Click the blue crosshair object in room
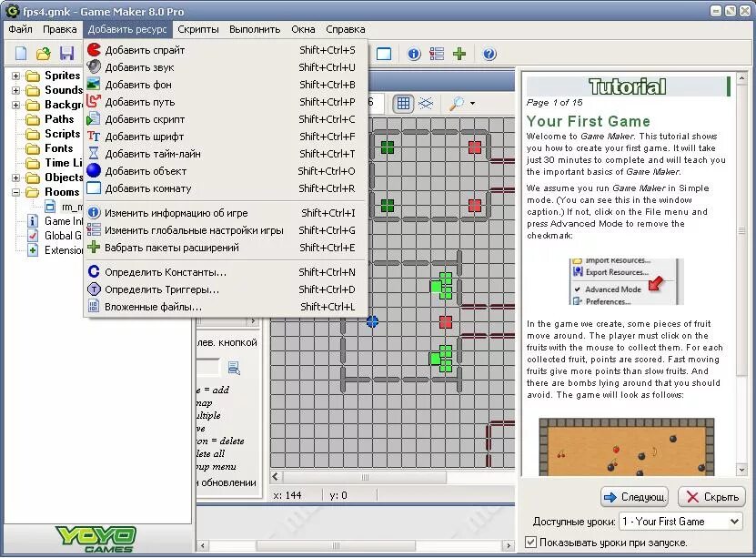Viewport: 756px width, 558px height. [x=372, y=321]
